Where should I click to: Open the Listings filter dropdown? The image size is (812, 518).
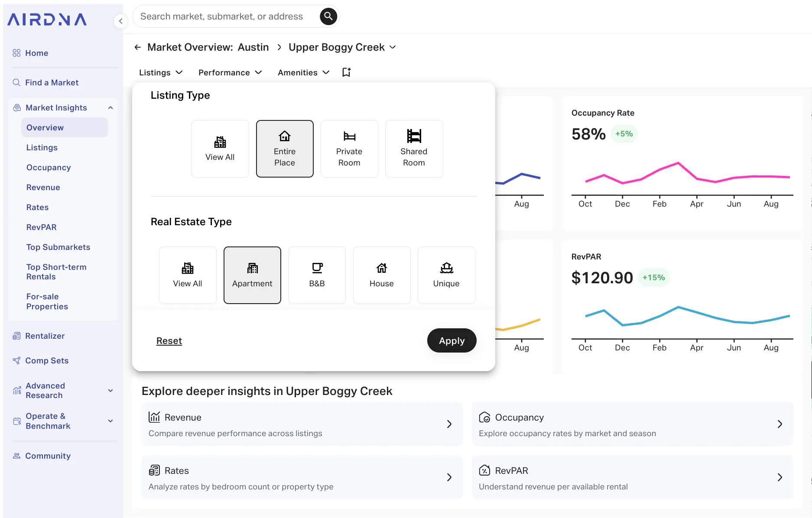coord(161,72)
